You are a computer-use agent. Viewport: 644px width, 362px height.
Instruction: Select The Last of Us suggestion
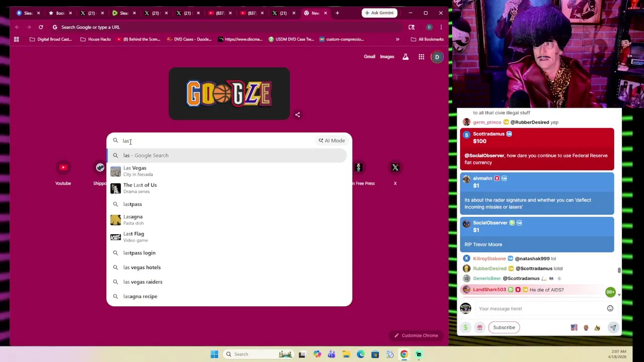[x=227, y=188]
